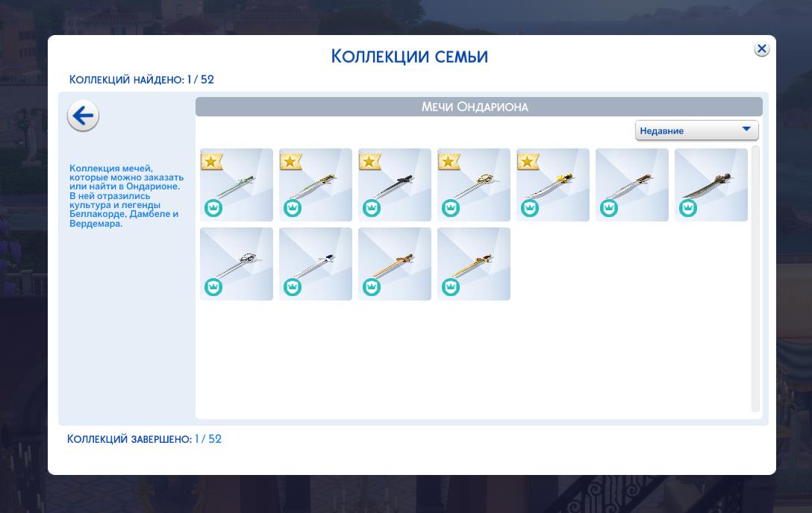Pick the curved dark scimitar sword
Screen dimensions: 812x513
[711, 184]
